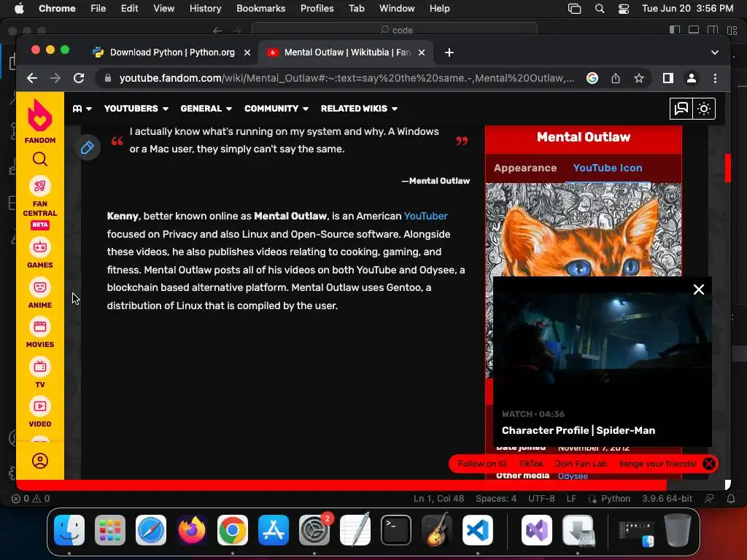The width and height of the screenshot is (747, 560).
Task: Open System Preferences from the Dock
Action: [314, 530]
